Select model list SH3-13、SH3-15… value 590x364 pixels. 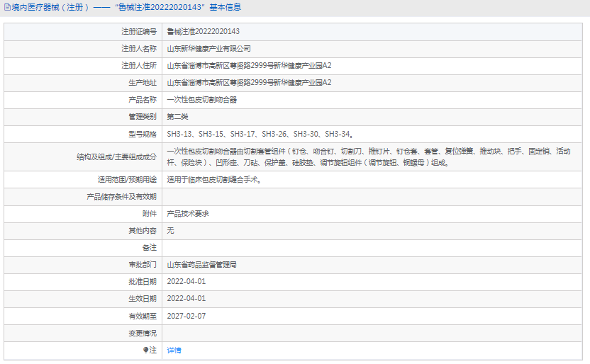260,134
